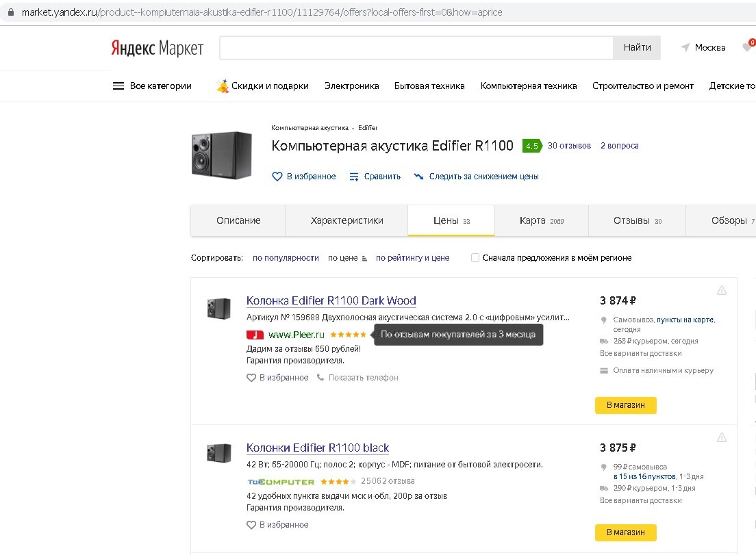
Task: Click Показать телефон for Pleer.ru
Action: [x=363, y=378]
